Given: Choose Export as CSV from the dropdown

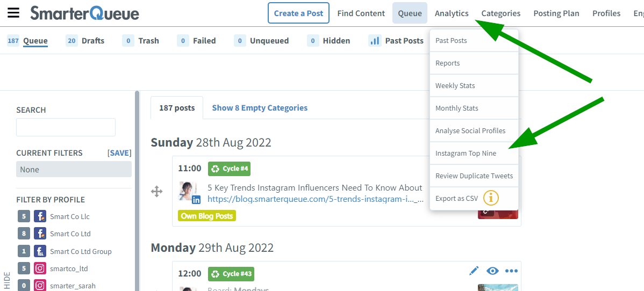Looking at the screenshot, I should tap(456, 199).
